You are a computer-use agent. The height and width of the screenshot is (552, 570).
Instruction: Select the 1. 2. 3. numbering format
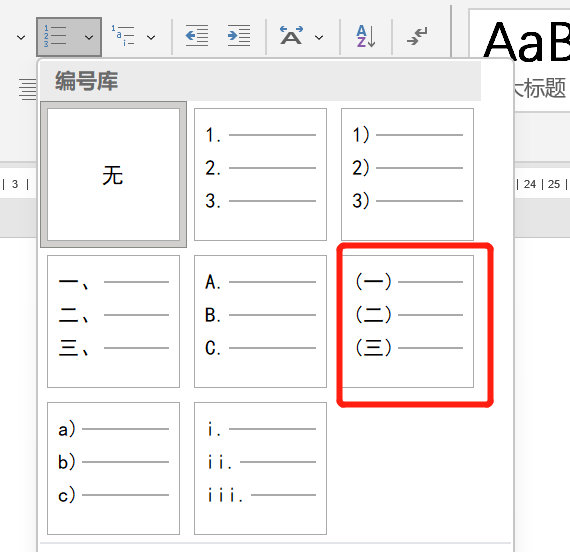[260, 175]
